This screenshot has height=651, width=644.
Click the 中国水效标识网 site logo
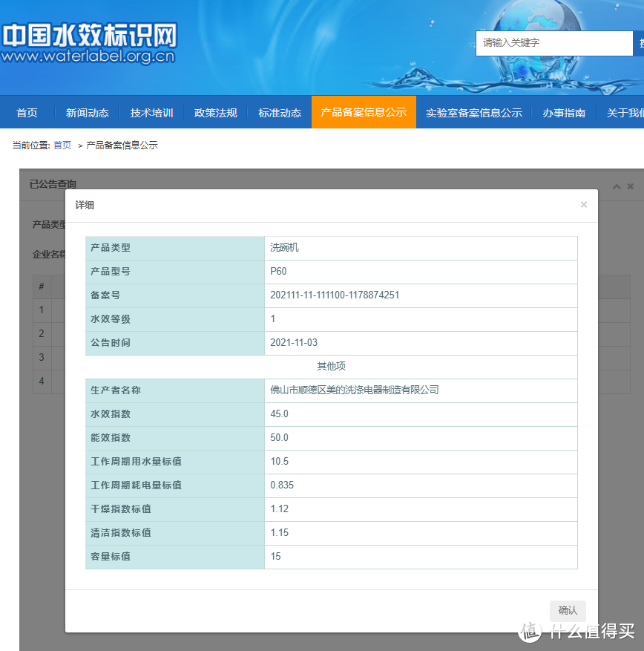(89, 43)
